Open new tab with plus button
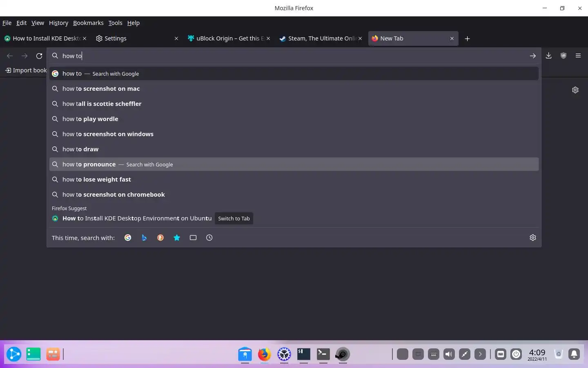This screenshot has width=588, height=368. point(468,38)
